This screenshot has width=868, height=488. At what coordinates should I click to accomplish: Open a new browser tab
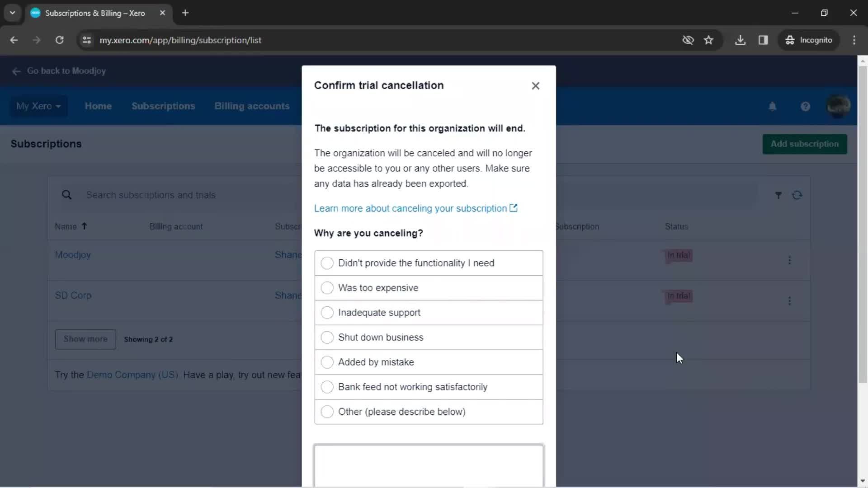(x=185, y=13)
